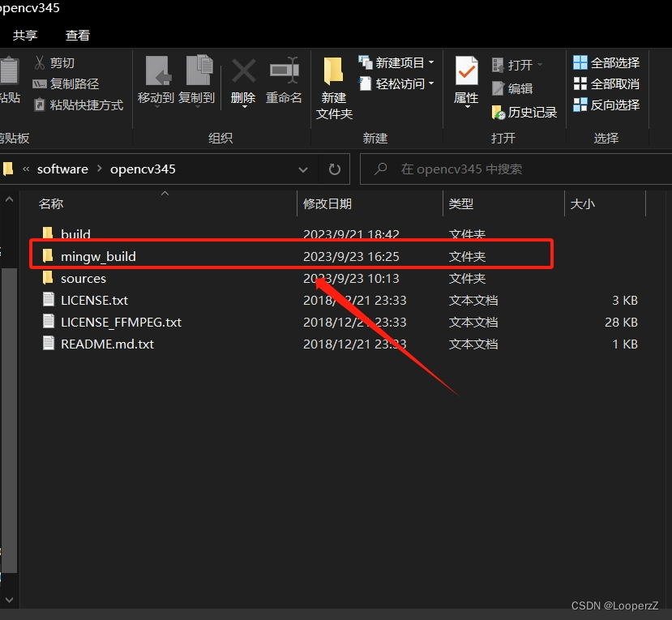Sort by the Name (名称) column header
The height and width of the screenshot is (620, 672).
(x=51, y=203)
